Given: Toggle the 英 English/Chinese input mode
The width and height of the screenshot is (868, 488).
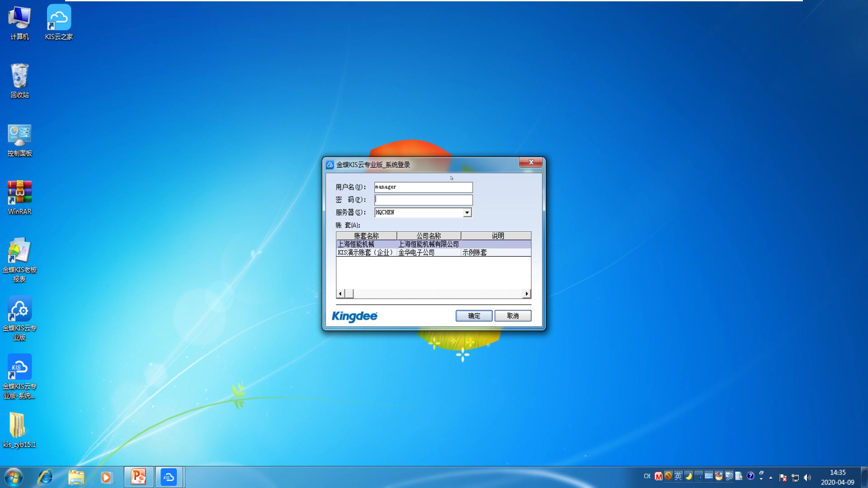Looking at the screenshot, I should point(678,476).
